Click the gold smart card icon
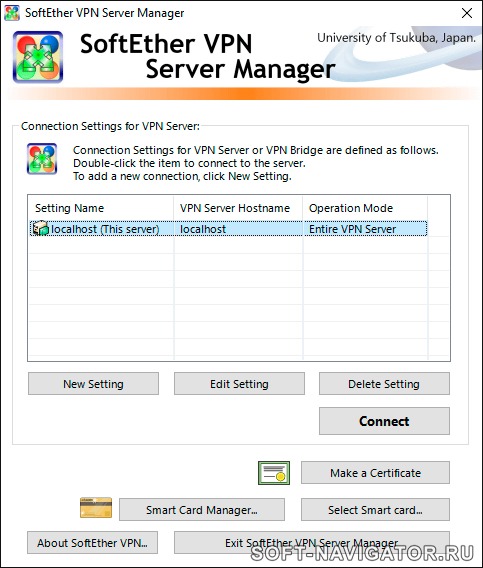Image resolution: width=483 pixels, height=568 pixels. tap(96, 508)
